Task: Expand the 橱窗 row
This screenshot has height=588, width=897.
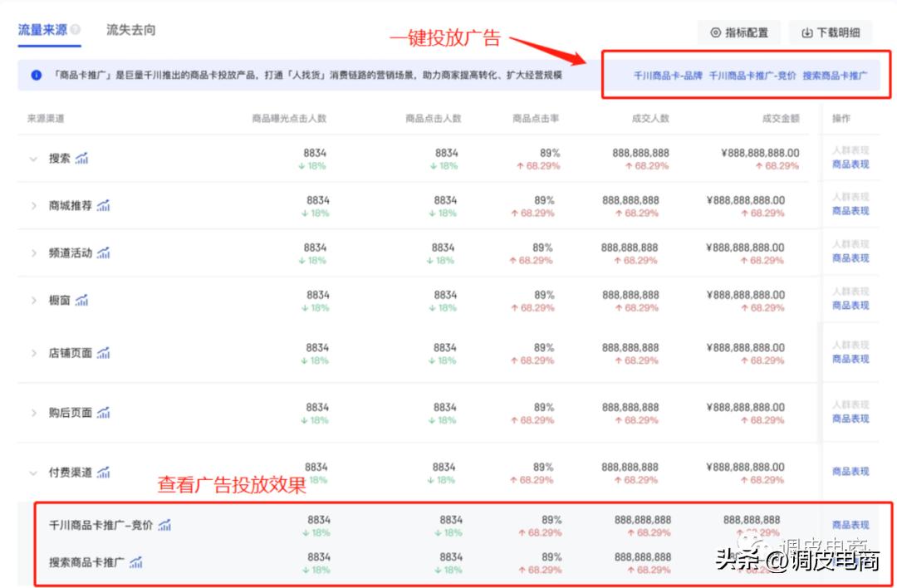Action: 33,301
